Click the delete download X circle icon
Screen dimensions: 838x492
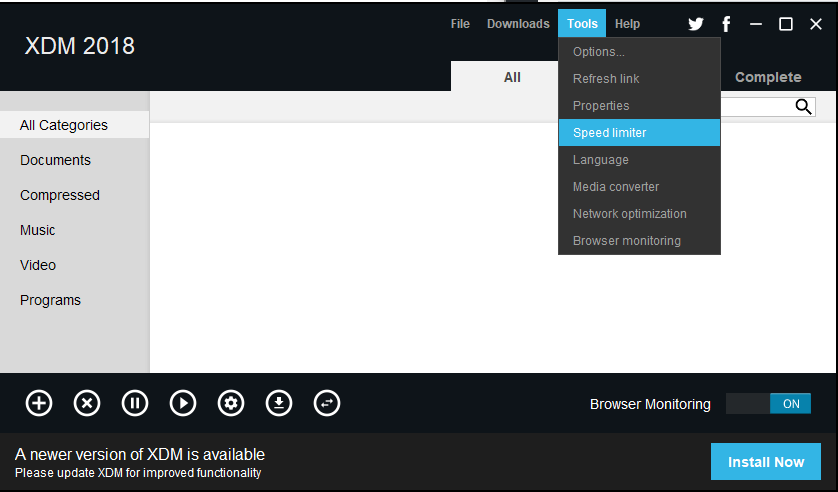(x=87, y=403)
